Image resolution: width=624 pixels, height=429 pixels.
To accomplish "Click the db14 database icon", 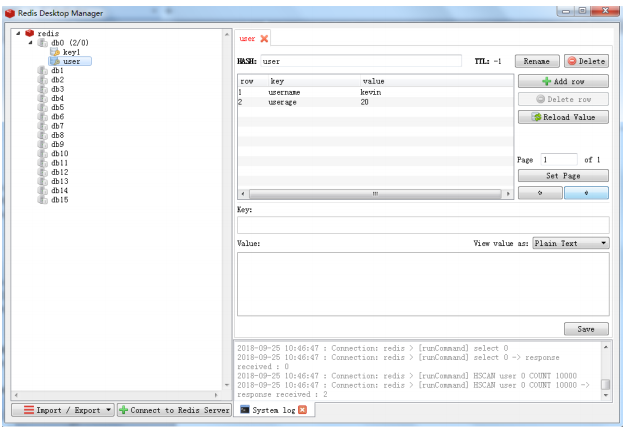I will 43,191.
